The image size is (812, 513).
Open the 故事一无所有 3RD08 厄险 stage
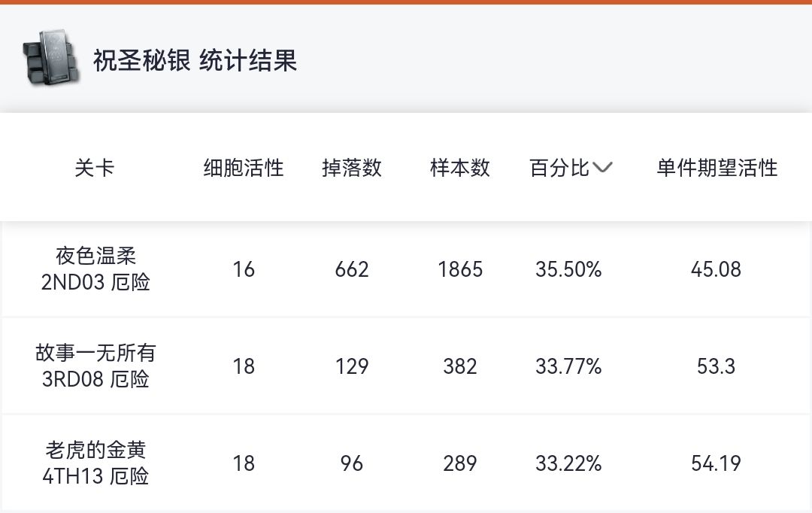95,366
